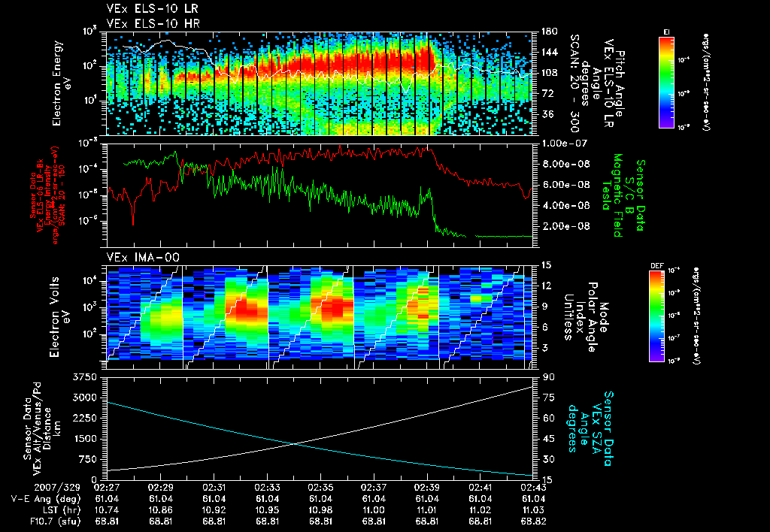Click the 'VEx IMA-00' panel title

[x=143, y=258]
